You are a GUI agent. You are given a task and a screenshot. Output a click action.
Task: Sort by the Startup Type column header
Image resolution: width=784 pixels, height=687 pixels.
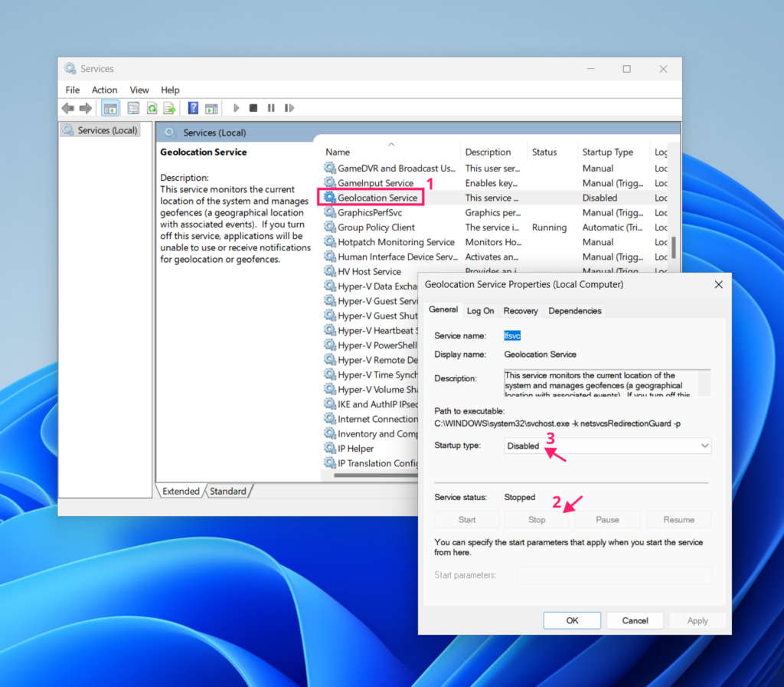tap(613, 152)
